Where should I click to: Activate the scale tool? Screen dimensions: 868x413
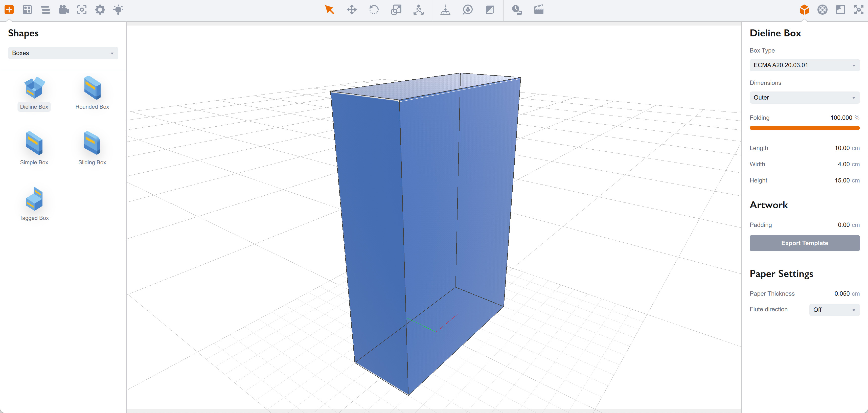[x=396, y=9]
